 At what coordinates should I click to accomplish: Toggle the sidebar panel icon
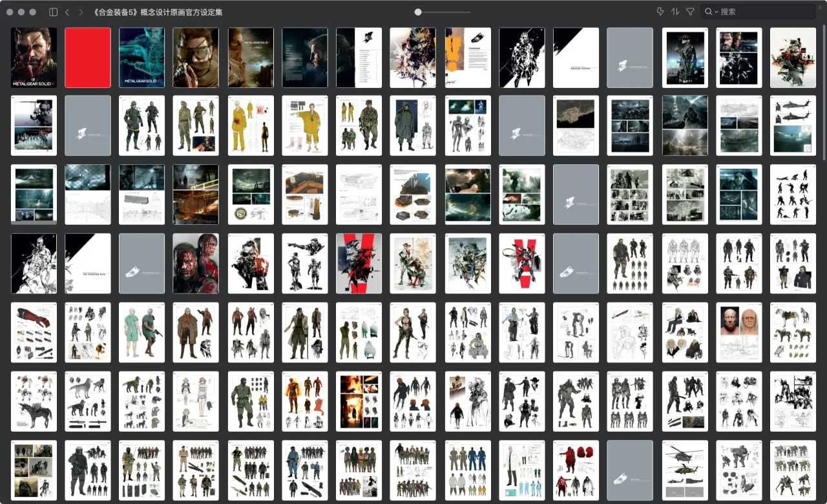(x=53, y=12)
